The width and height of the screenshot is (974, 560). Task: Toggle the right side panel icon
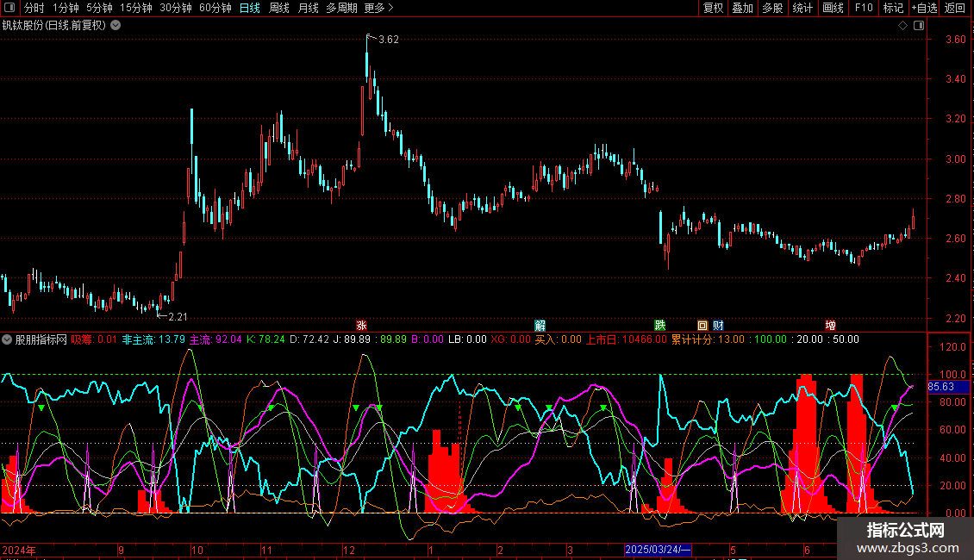pyautogui.click(x=919, y=26)
